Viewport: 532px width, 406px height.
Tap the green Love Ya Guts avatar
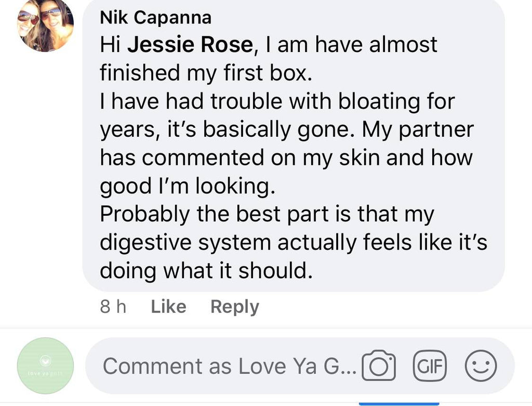click(x=45, y=365)
